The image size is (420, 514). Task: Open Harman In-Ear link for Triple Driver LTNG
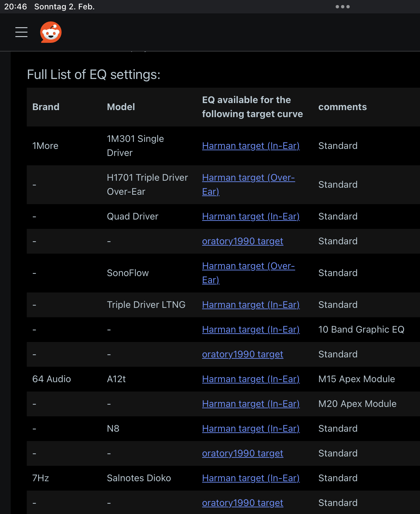[251, 305]
